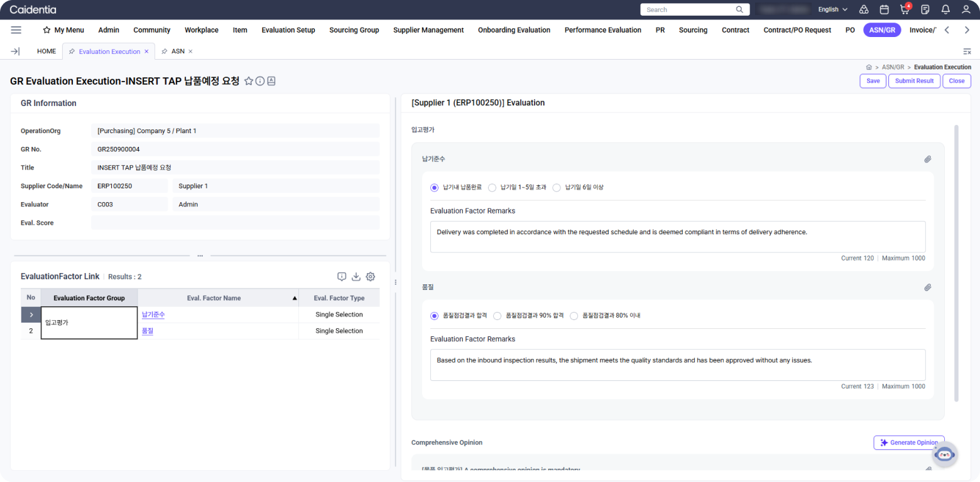This screenshot has width=980, height=482.
Task: Open the shopping cart icon with badge
Action: (x=905, y=9)
